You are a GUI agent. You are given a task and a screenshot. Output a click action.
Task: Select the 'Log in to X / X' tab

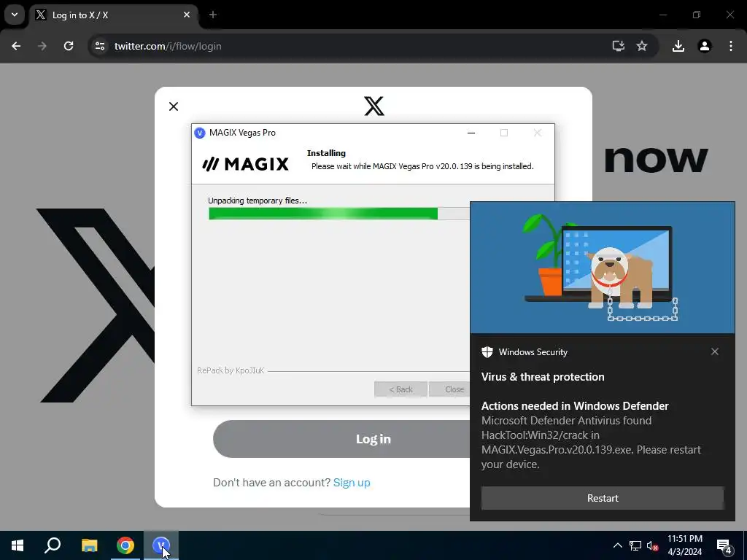tap(113, 15)
